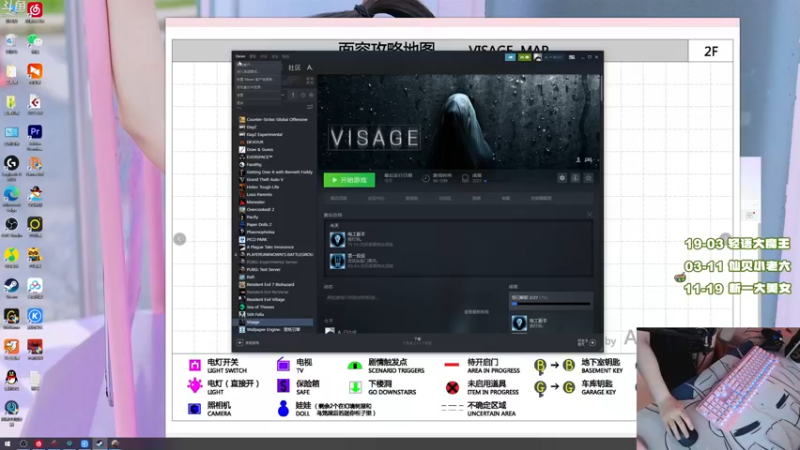Screen dimensions: 800x450
Task: Open the QQ penguin desktop icon
Action: (x=11, y=378)
